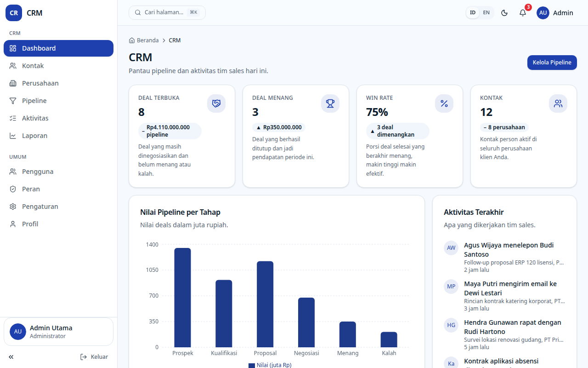Open the Aktivitas sidebar page
The width and height of the screenshot is (588, 368).
58,118
